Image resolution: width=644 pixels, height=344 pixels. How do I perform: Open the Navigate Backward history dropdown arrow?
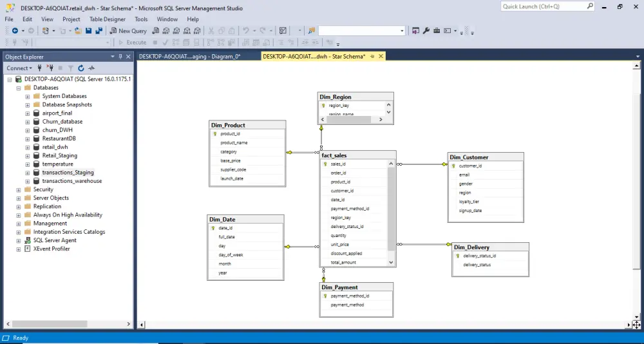pyautogui.click(x=23, y=31)
